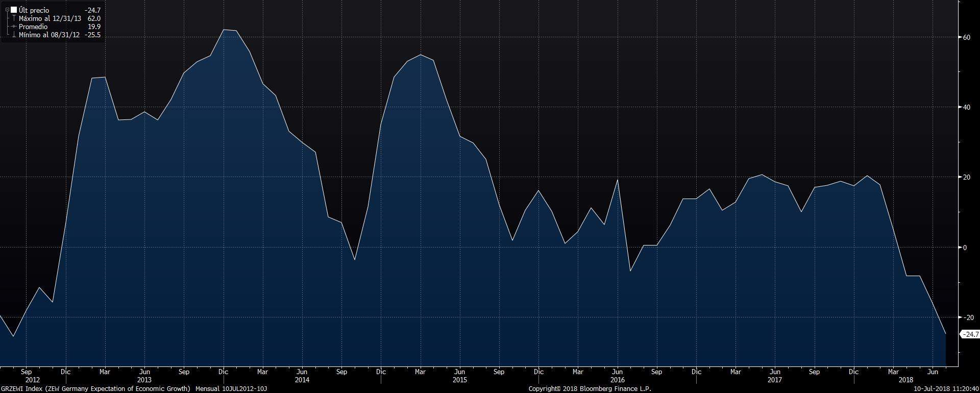Viewport: 980px width, 393px height.
Task: Click the legend value '62.0'
Action: click(94, 18)
